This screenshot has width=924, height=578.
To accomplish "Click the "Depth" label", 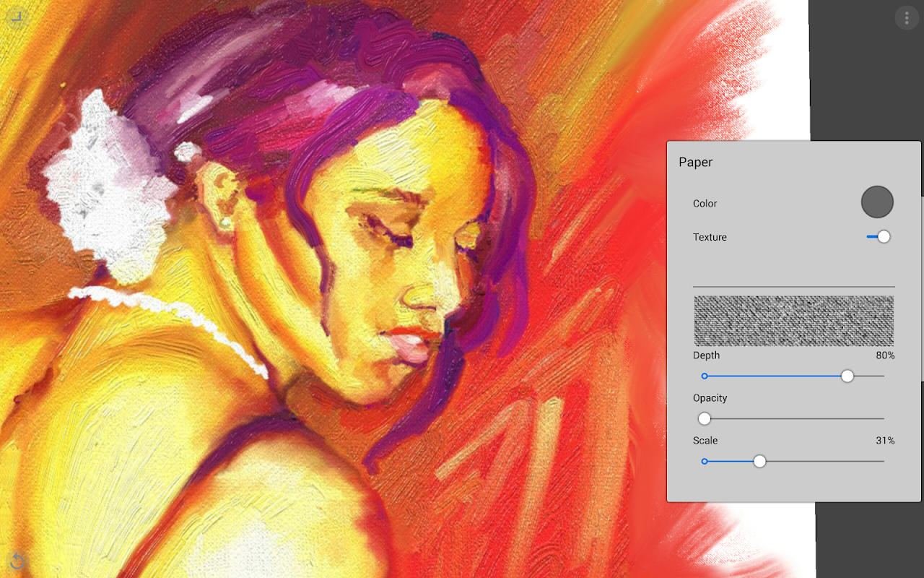I will point(706,355).
